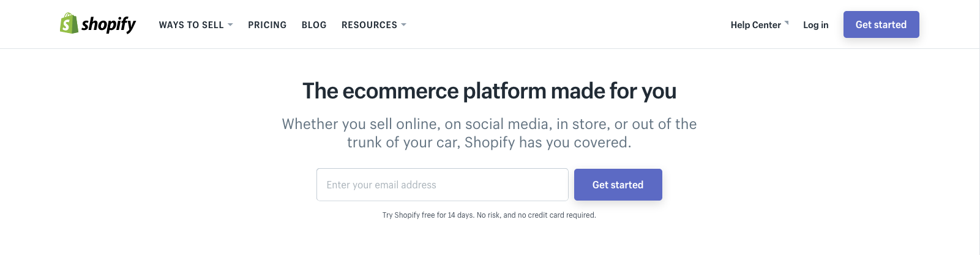
Task: Open the Resources menu label
Action: [x=369, y=25]
